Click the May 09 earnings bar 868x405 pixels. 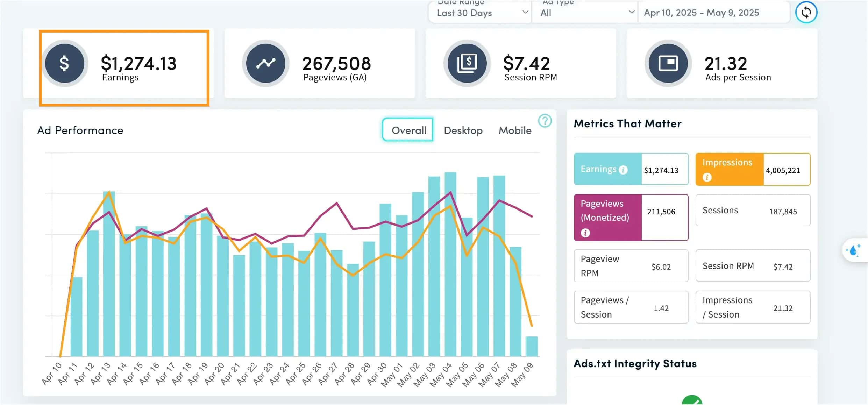(x=532, y=346)
